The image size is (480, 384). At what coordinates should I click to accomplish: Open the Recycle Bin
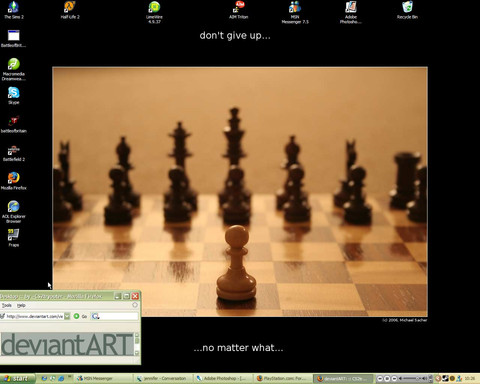point(407,10)
